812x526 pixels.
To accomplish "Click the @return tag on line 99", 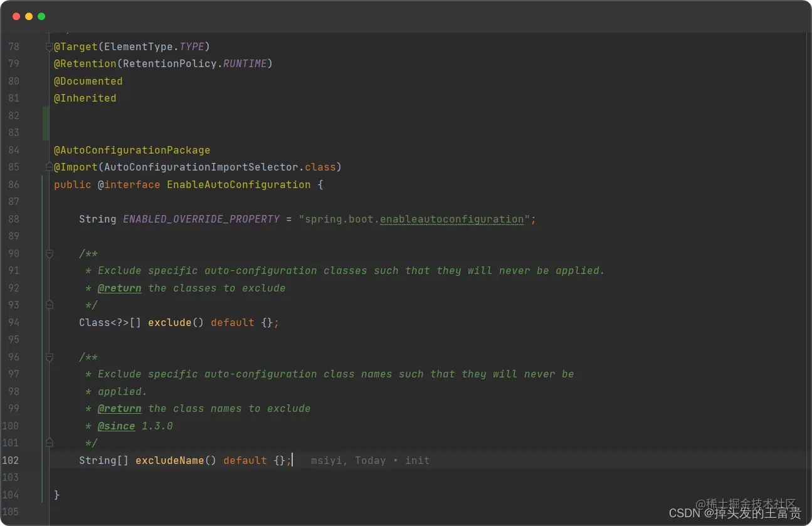I will pyautogui.click(x=120, y=409).
